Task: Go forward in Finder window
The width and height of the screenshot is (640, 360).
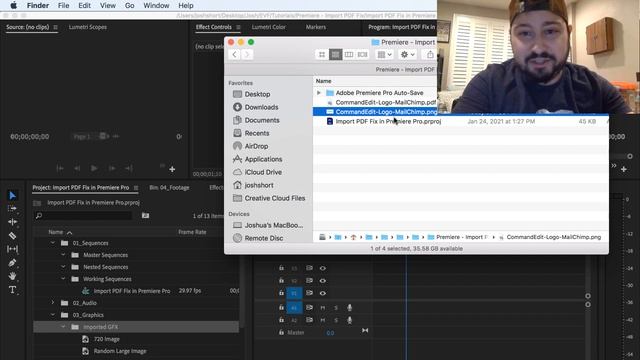Action: 247,54
